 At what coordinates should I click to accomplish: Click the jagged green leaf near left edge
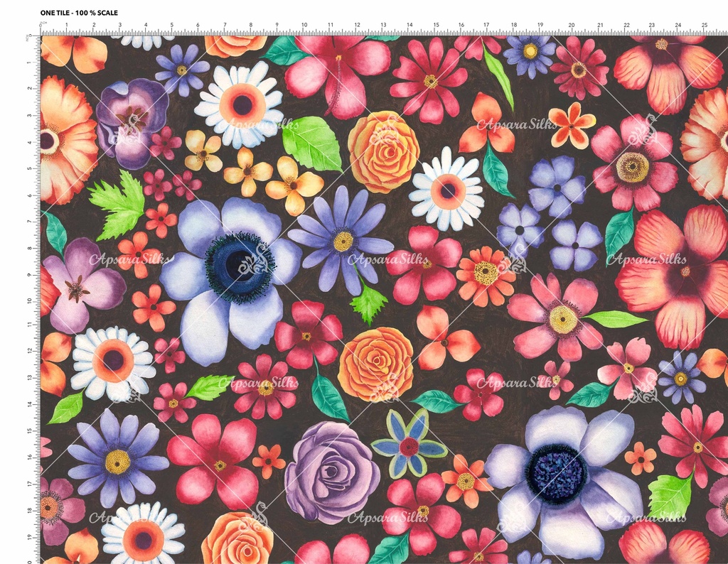(119, 205)
